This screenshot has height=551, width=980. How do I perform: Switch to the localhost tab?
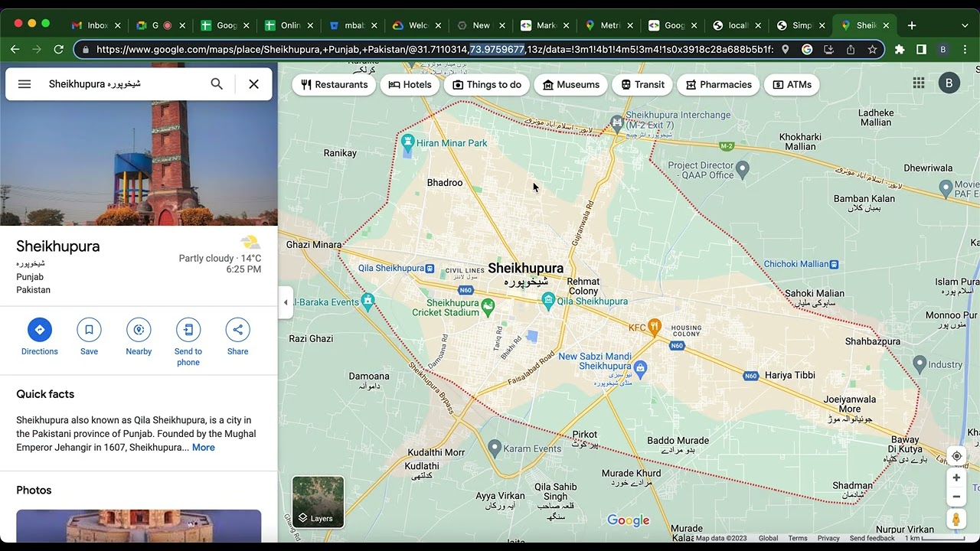[738, 25]
